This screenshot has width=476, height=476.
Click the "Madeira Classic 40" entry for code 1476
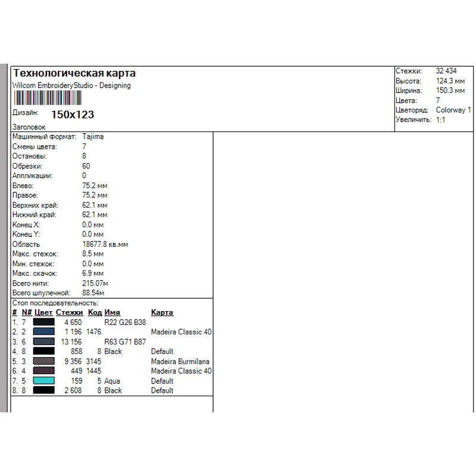coord(181,332)
